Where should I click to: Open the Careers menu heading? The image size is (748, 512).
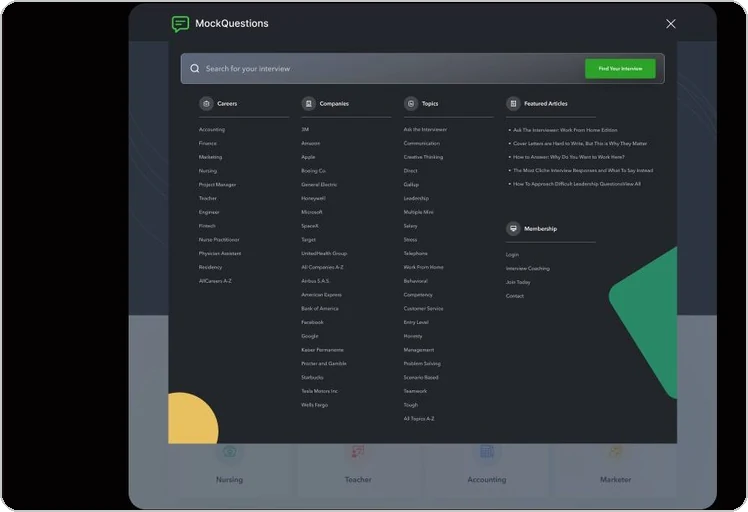[x=227, y=104]
